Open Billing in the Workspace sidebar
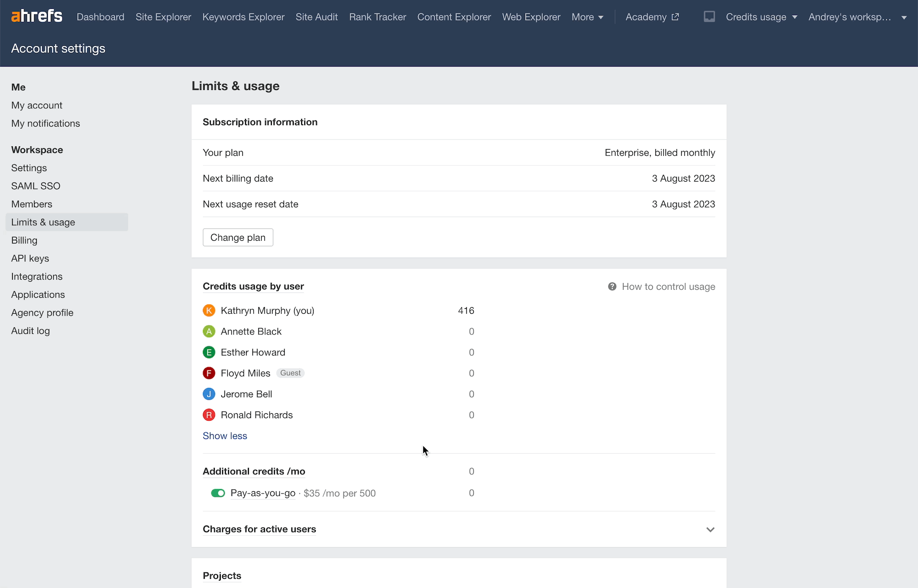This screenshot has height=588, width=918. tap(24, 240)
